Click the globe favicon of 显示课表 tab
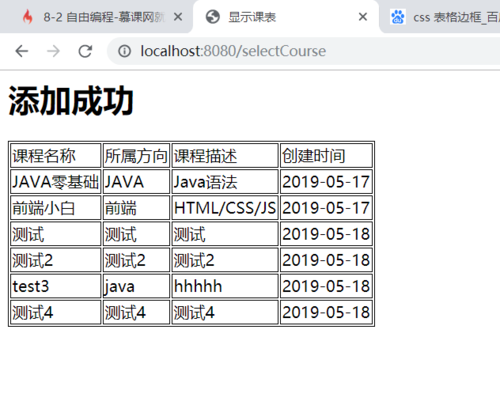 pos(213,17)
